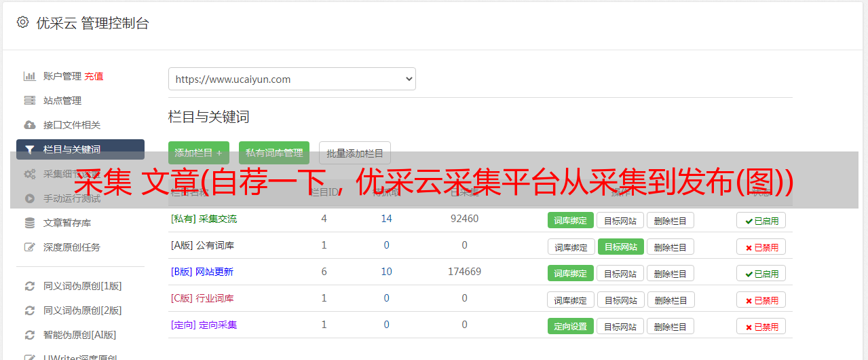868x360 pixels.
Task: Click the chart icon next to 账户管理
Action: tap(29, 76)
